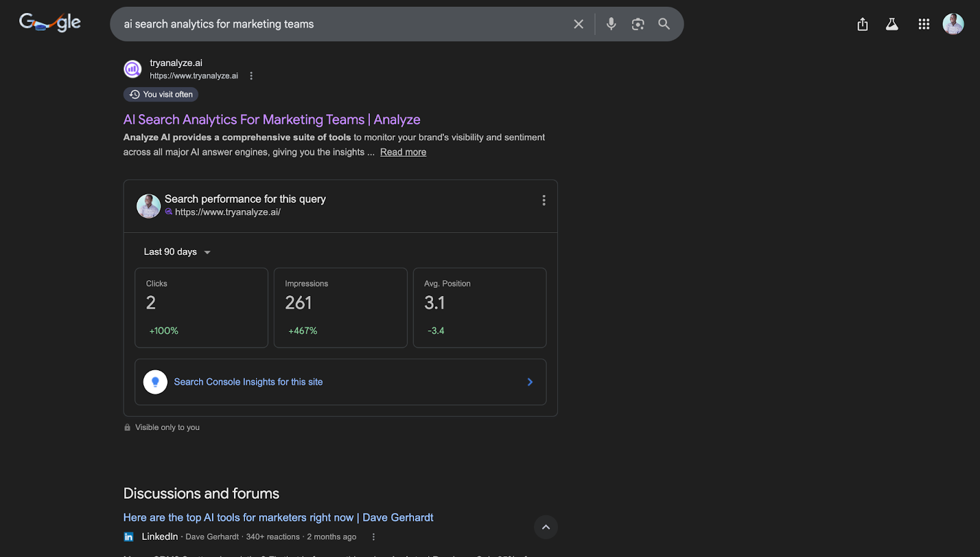Open the Search performance card options menu
980x557 pixels.
[x=543, y=200]
